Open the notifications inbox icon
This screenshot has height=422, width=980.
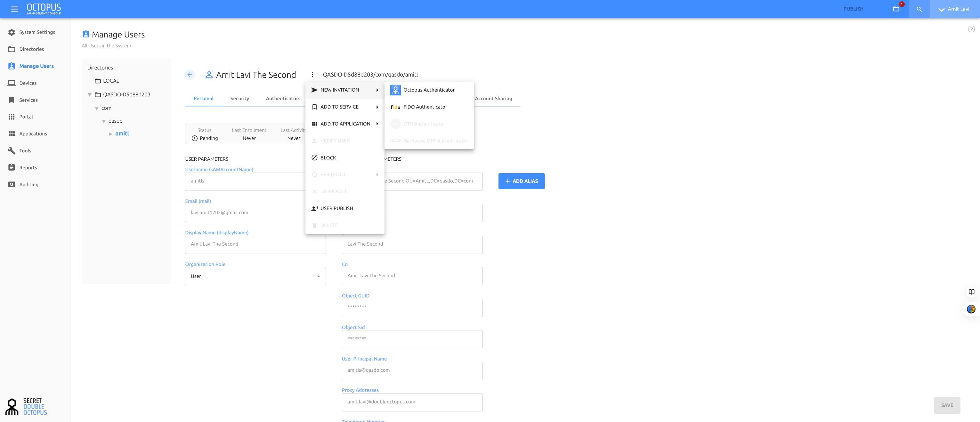tap(896, 9)
